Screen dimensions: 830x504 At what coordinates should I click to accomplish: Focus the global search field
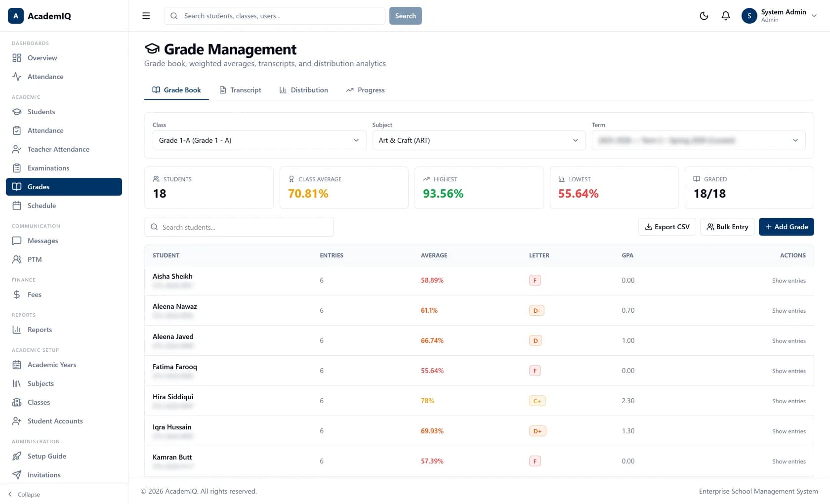point(275,16)
